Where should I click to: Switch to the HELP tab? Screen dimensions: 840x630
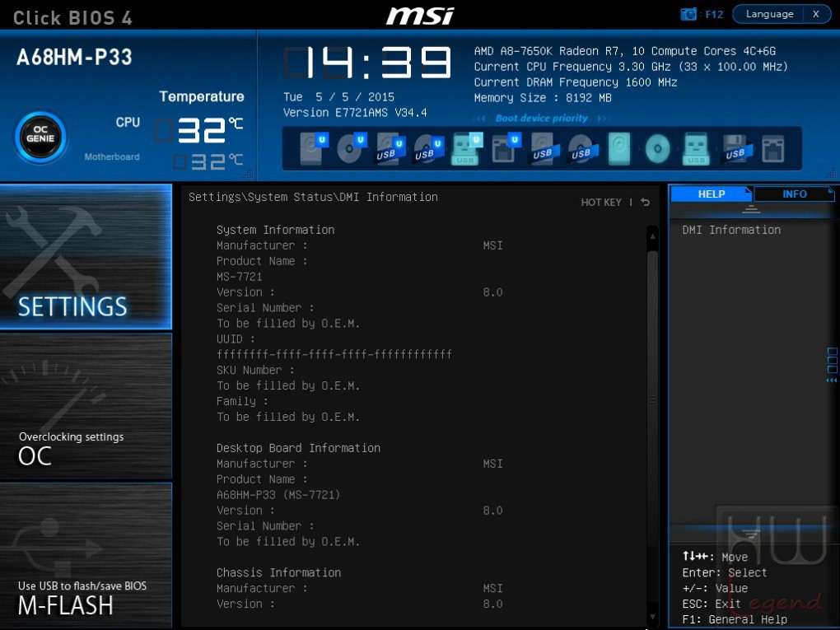pyautogui.click(x=712, y=194)
